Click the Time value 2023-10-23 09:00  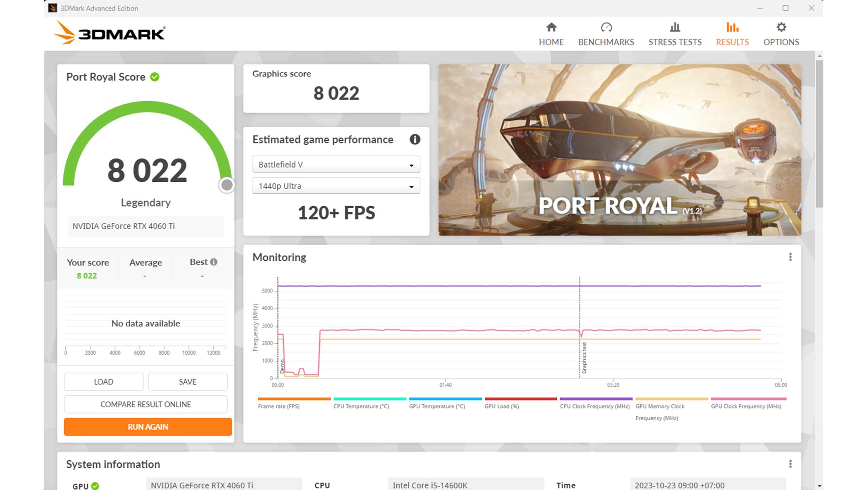(708, 485)
